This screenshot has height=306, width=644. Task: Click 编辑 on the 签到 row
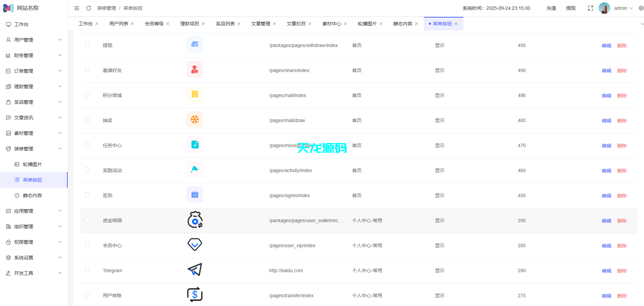tap(606, 195)
